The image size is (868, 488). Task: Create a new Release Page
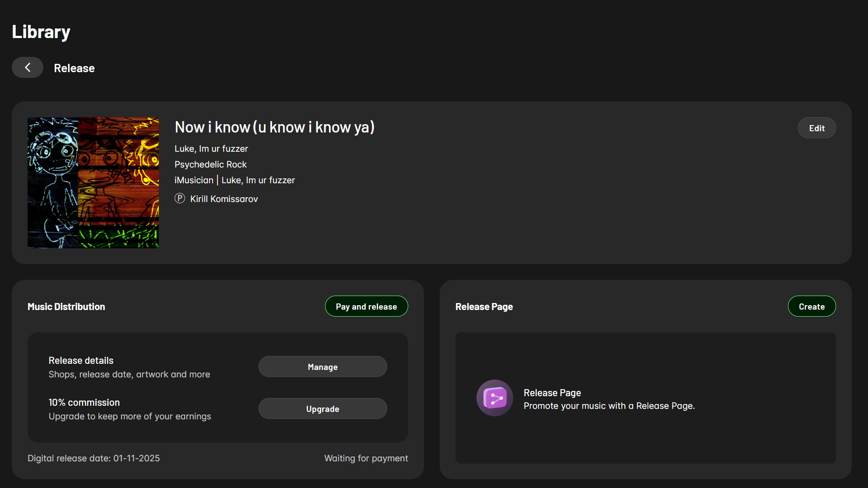coord(812,307)
